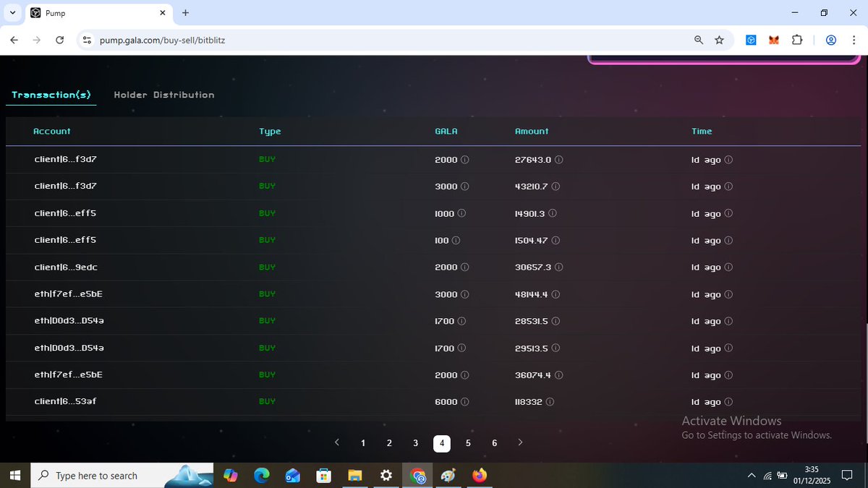Go to transactions page 5
This screenshot has height=488, width=868.
(x=468, y=443)
